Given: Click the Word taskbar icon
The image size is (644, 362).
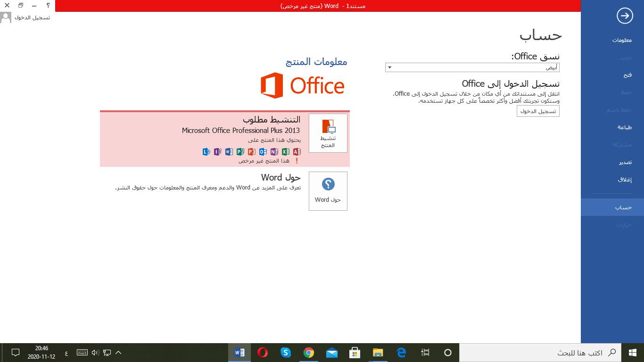Looking at the screenshot, I should [x=239, y=353].
